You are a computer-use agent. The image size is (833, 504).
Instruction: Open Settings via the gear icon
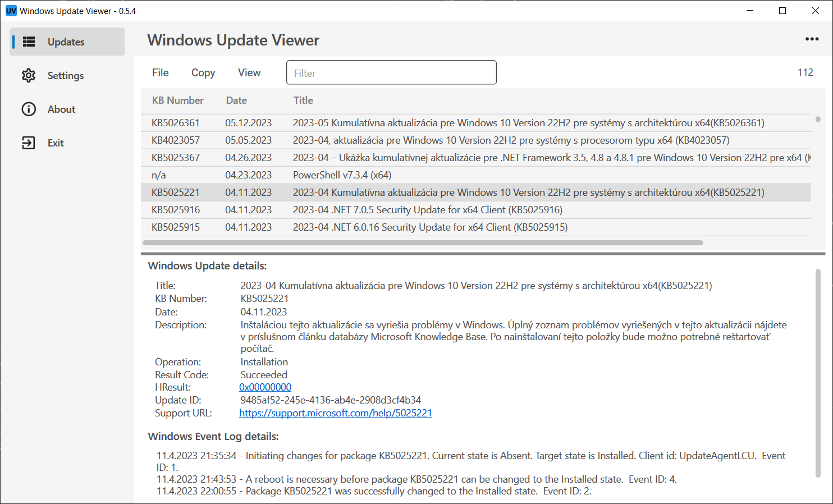pyautogui.click(x=29, y=76)
